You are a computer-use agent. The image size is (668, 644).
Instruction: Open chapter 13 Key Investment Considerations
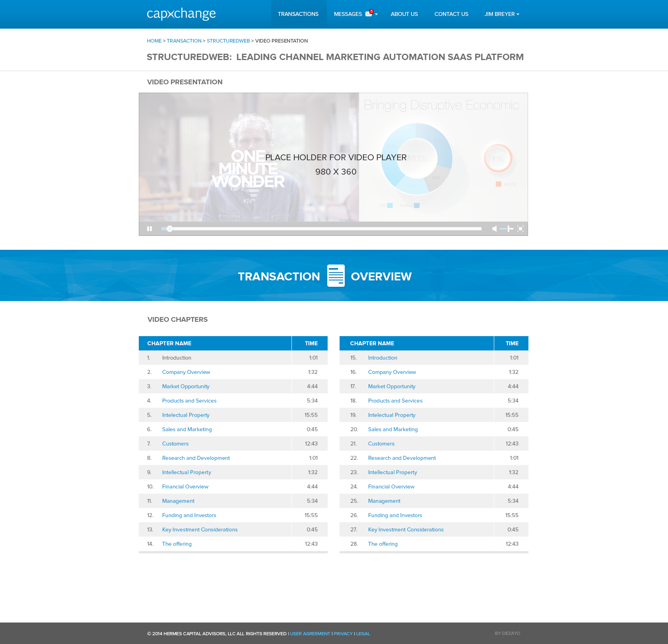click(x=200, y=529)
